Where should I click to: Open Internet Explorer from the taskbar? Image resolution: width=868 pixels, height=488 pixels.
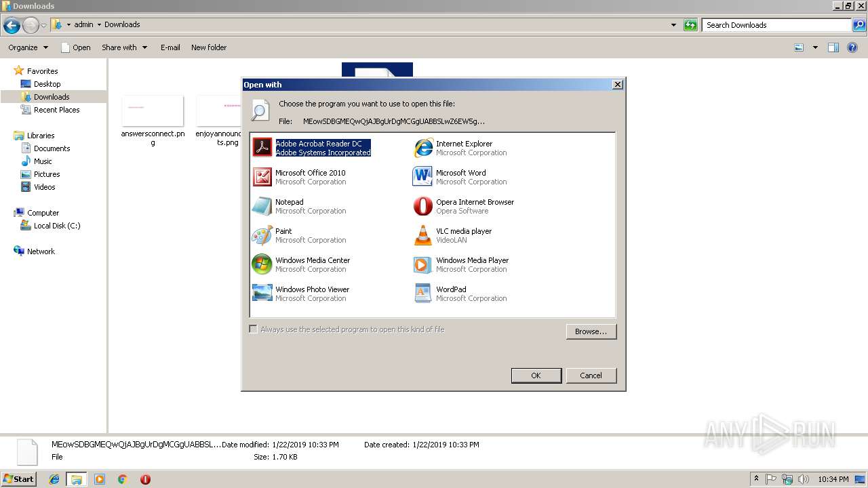click(54, 479)
